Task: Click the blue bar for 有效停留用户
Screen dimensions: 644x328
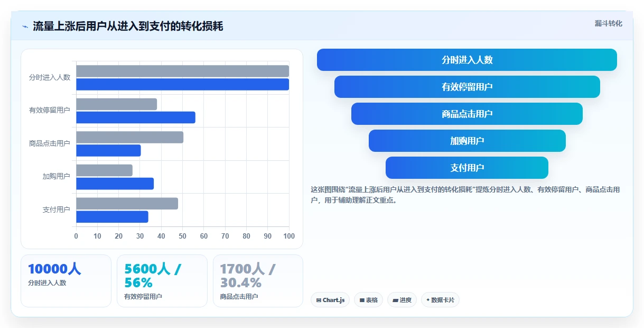Action: point(136,117)
